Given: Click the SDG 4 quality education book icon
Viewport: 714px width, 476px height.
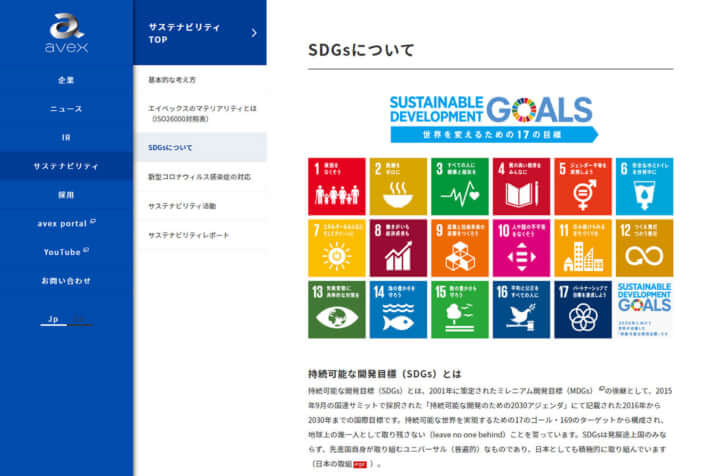Looking at the screenshot, I should point(521,186).
